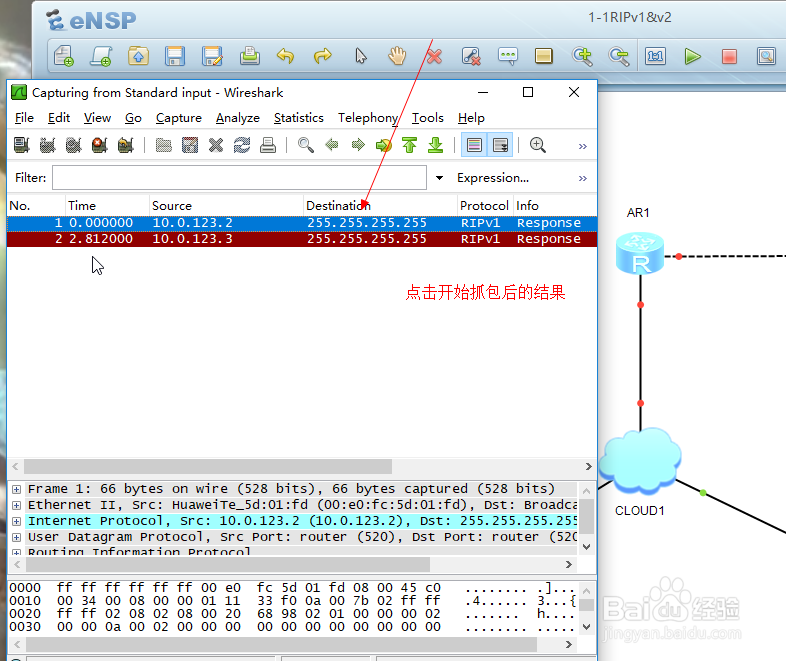Expand Ethernet II details row
Image resolution: width=786 pixels, height=661 pixels.
pyautogui.click(x=17, y=505)
